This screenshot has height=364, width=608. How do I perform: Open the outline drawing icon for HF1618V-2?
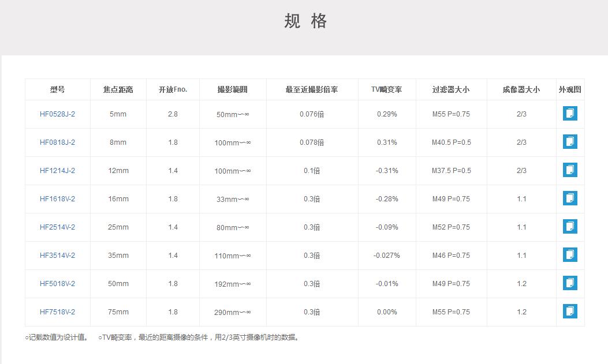click(570, 198)
